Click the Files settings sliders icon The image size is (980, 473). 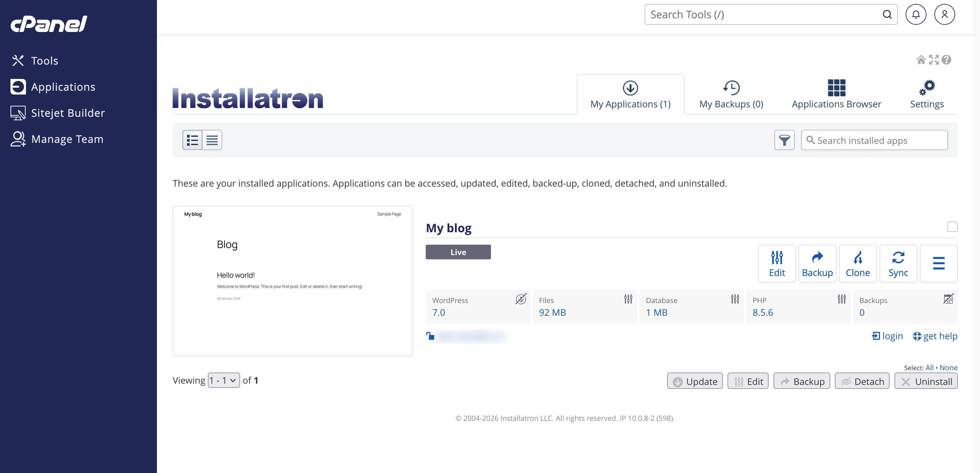point(628,299)
